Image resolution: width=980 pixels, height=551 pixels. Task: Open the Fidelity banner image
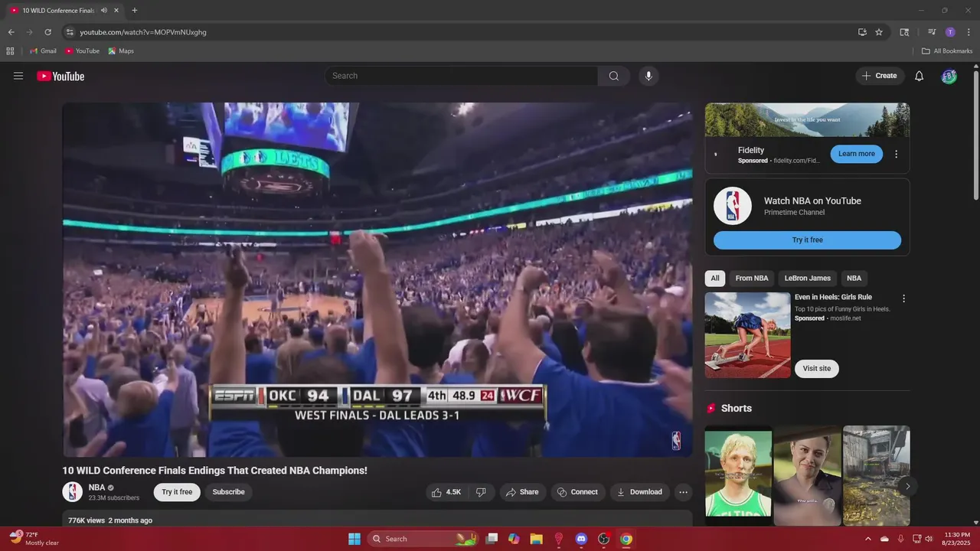click(807, 120)
